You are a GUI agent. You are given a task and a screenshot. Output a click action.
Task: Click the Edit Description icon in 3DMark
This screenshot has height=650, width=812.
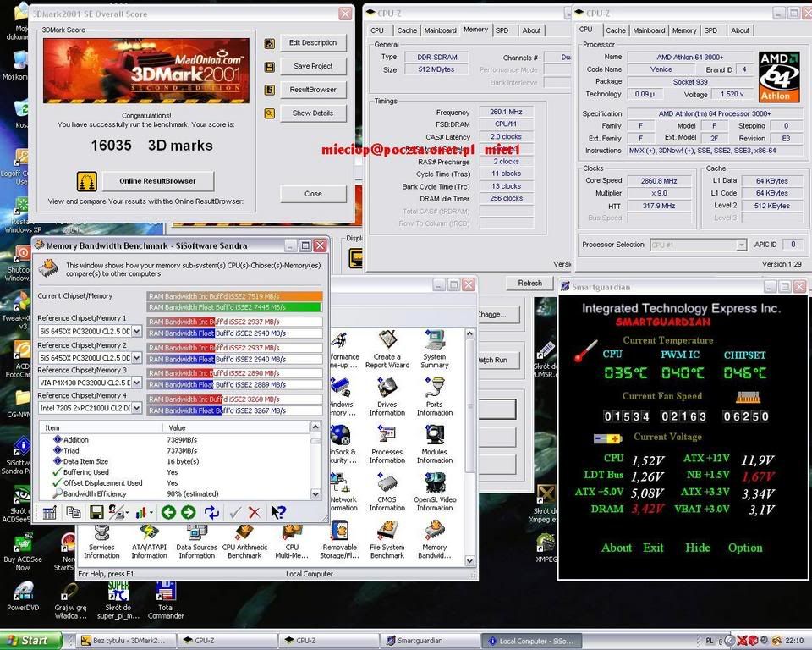click(x=270, y=43)
